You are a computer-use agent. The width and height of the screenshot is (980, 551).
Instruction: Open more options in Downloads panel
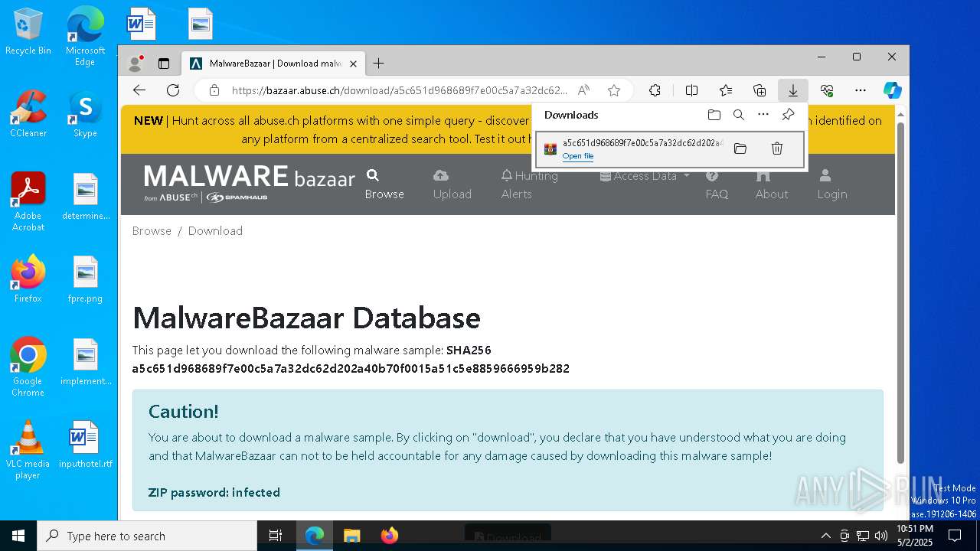[x=763, y=115]
